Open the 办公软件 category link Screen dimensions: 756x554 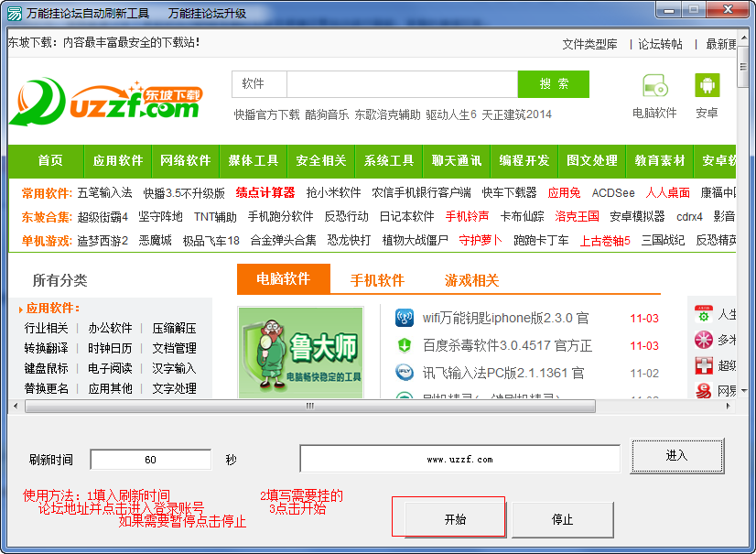(x=110, y=328)
